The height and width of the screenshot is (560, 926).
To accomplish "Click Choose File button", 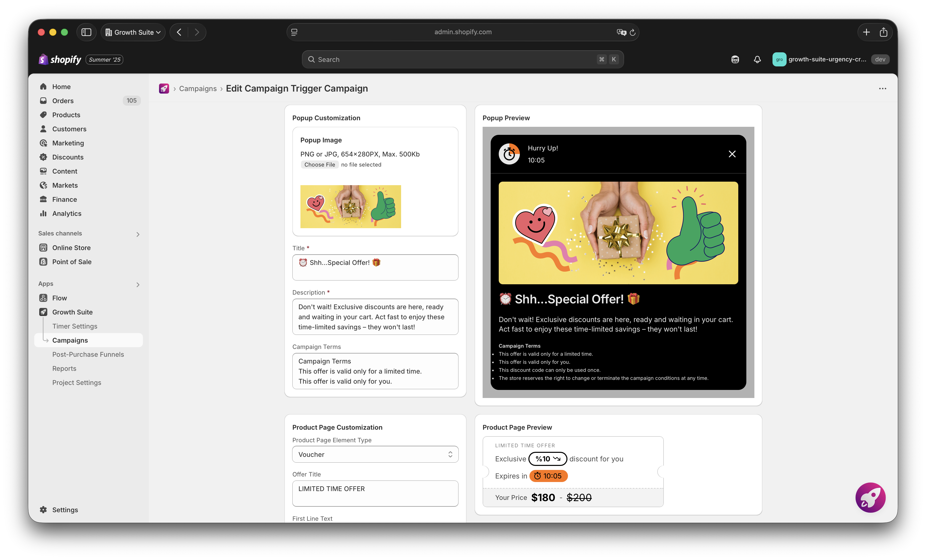I will pyautogui.click(x=319, y=165).
